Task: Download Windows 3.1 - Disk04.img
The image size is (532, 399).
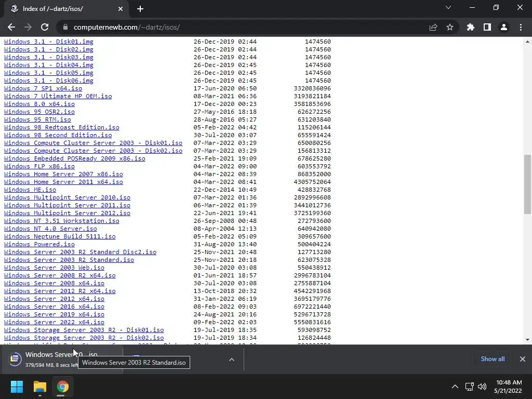Action: click(48, 65)
